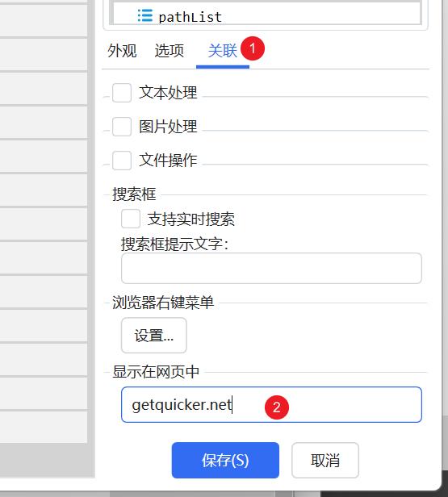Select the pathList variable entry
This screenshot has height=497, width=448.
point(266,15)
